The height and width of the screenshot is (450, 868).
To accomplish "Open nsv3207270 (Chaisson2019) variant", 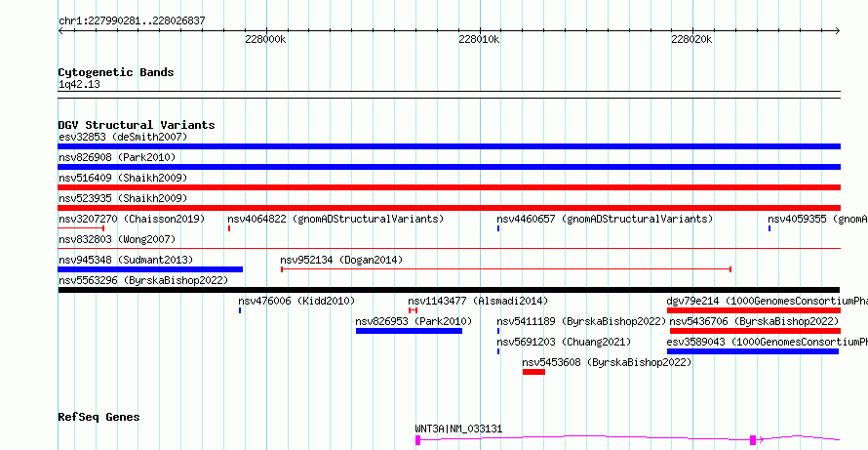I will [132, 219].
